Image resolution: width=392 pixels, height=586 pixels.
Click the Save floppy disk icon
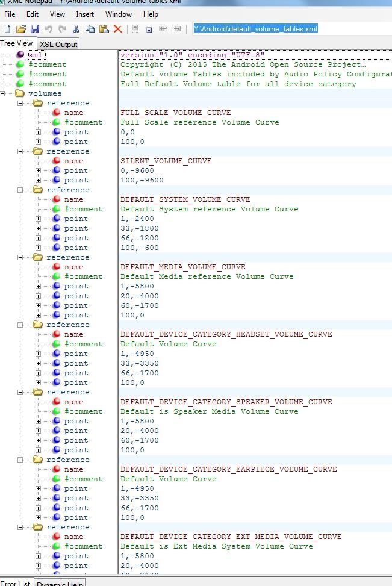click(x=35, y=29)
